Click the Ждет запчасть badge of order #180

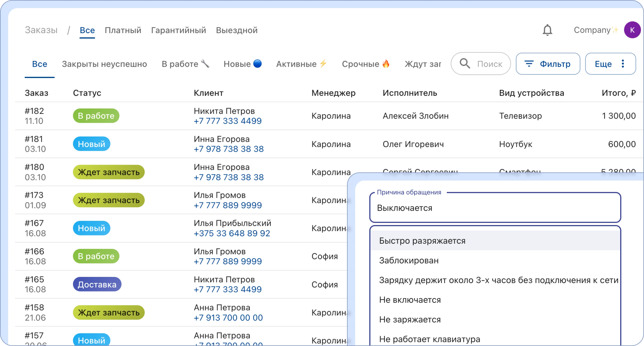[109, 172]
